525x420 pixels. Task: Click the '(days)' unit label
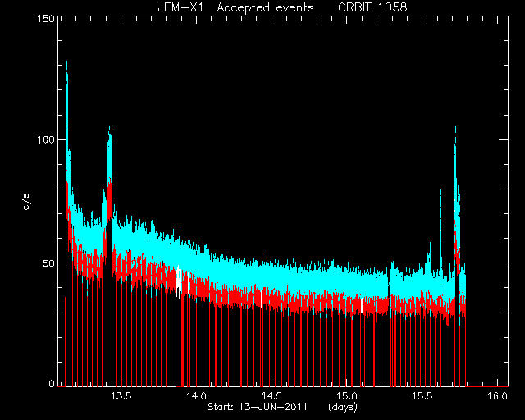(343, 407)
